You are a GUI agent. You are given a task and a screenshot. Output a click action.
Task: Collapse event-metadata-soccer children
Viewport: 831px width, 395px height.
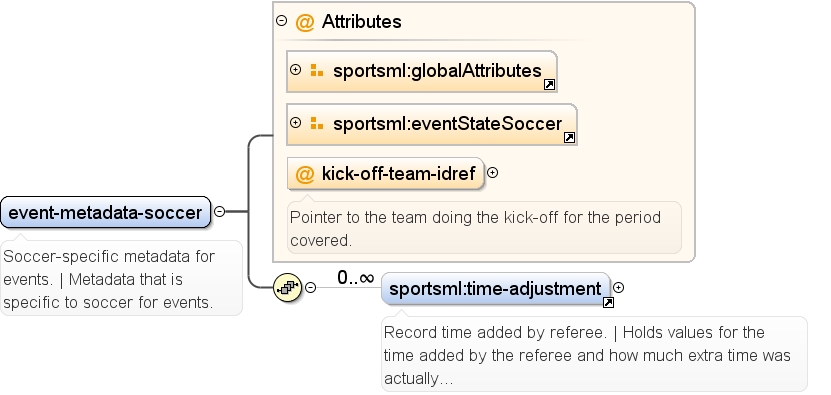tap(219, 212)
